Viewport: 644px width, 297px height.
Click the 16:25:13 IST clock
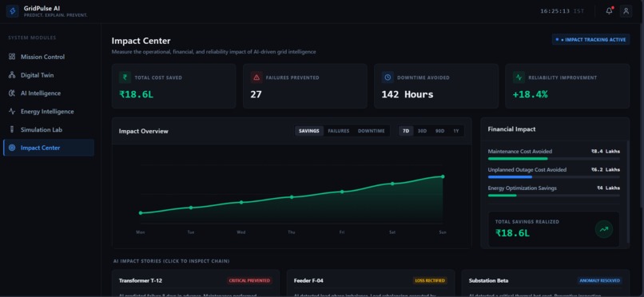tap(562, 11)
